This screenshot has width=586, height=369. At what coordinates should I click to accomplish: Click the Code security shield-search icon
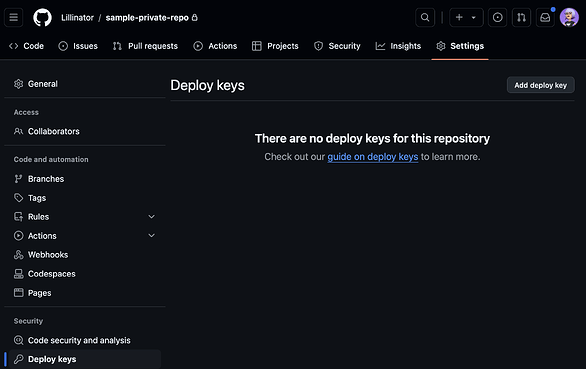coord(18,340)
